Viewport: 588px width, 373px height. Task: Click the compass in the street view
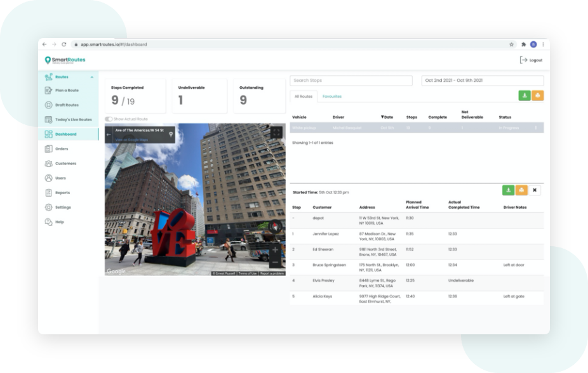(x=275, y=226)
